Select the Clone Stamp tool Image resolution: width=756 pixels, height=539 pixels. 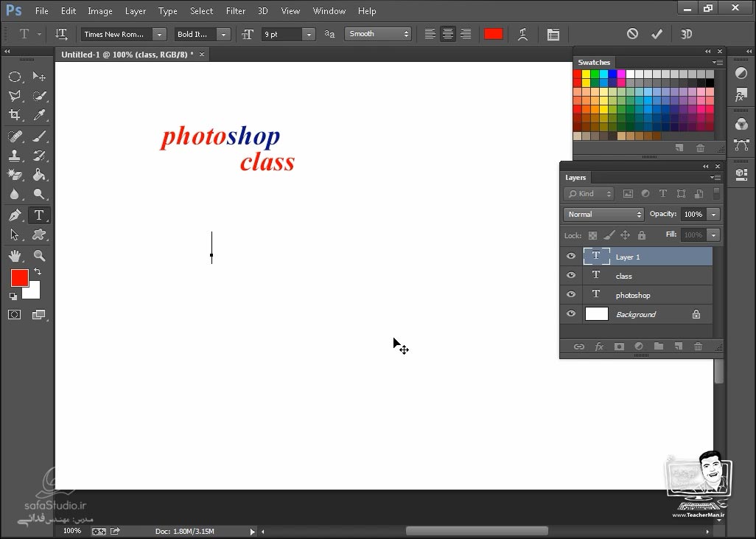pyautogui.click(x=15, y=156)
